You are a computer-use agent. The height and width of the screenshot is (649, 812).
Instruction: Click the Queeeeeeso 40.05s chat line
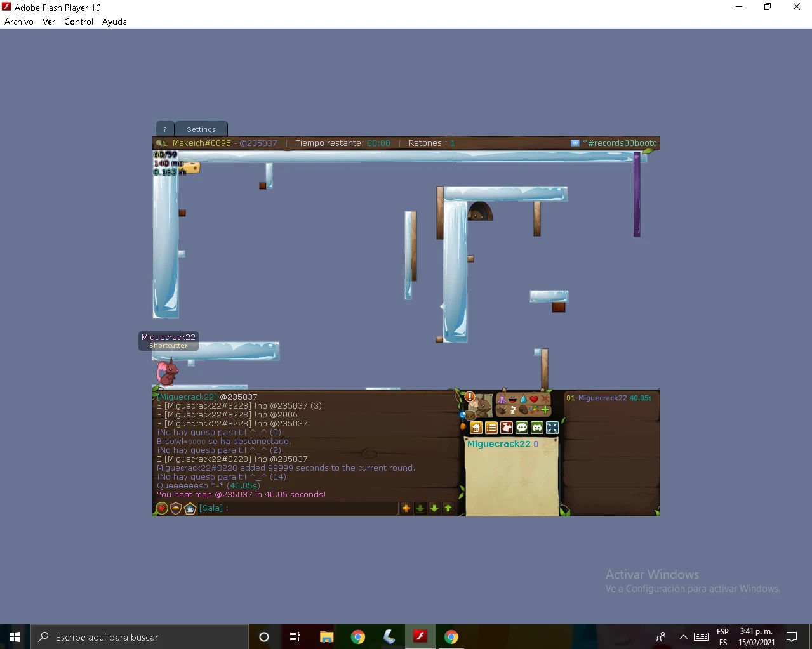point(208,486)
